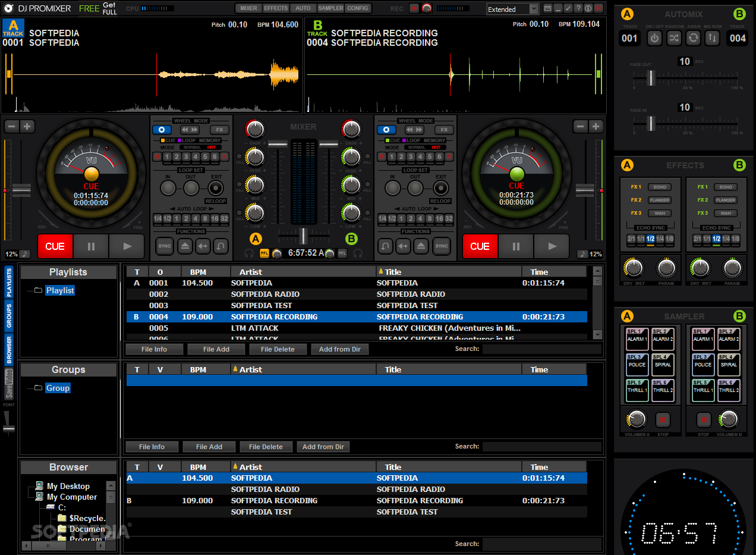Set deck A echo sync to 1/4

coord(660,239)
